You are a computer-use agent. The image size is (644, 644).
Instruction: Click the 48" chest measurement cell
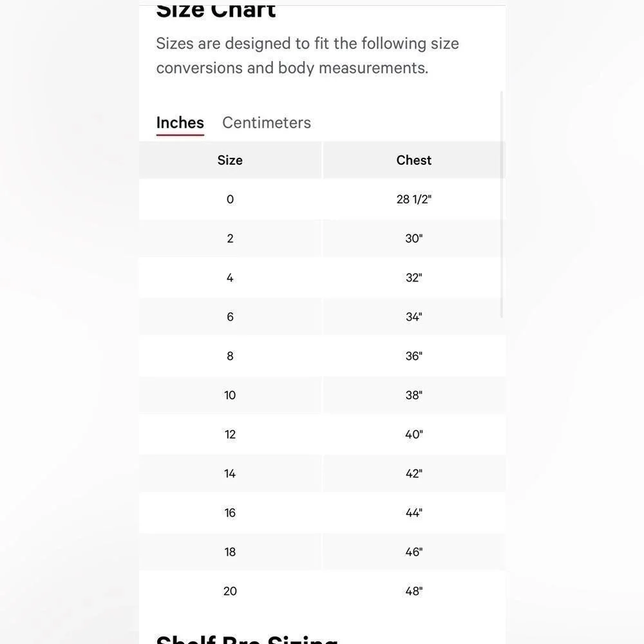point(413,591)
